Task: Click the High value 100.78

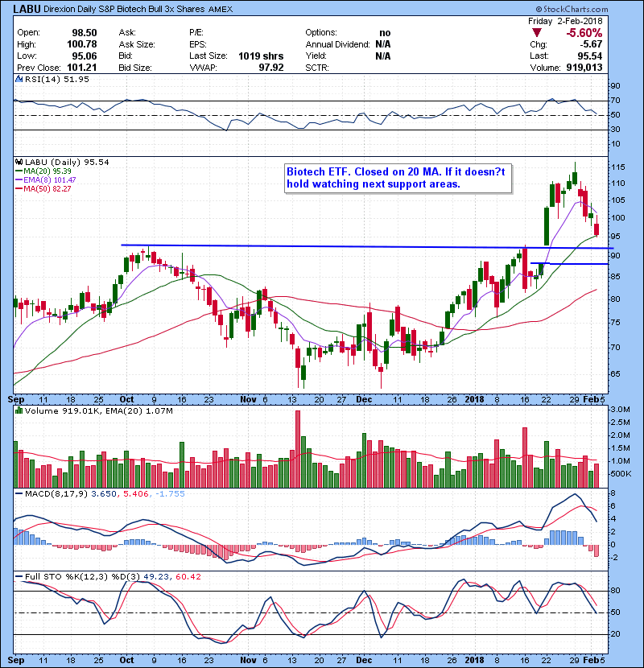Action: pos(82,44)
